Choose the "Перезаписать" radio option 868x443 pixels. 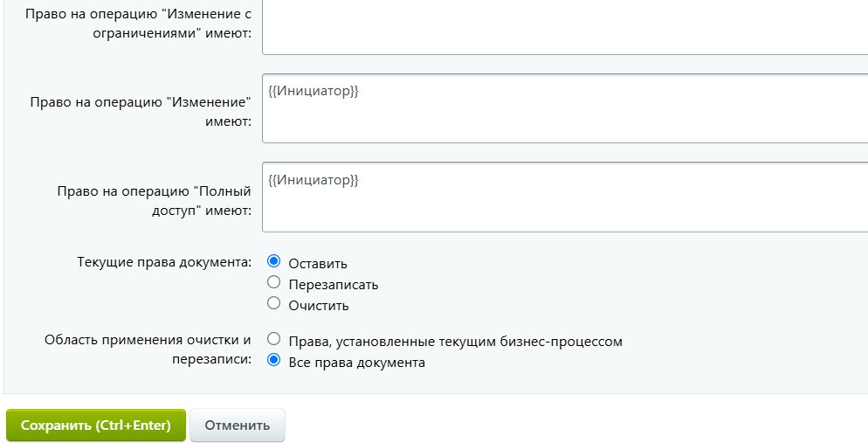tap(274, 282)
